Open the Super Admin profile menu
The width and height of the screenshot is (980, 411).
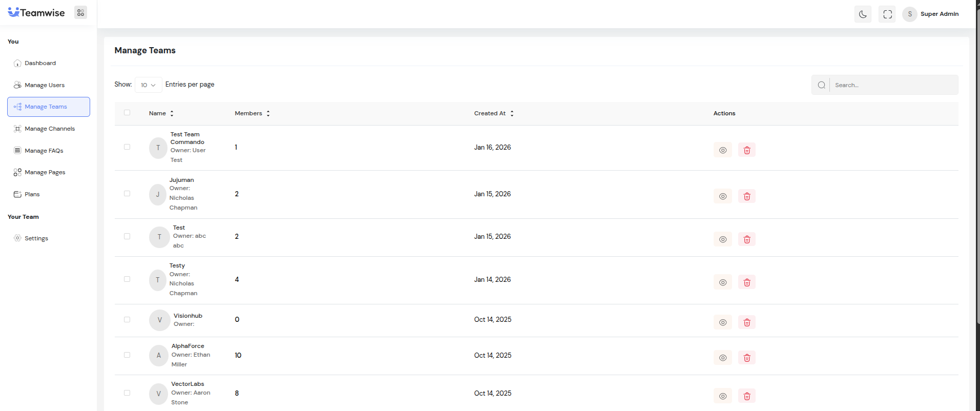932,14
